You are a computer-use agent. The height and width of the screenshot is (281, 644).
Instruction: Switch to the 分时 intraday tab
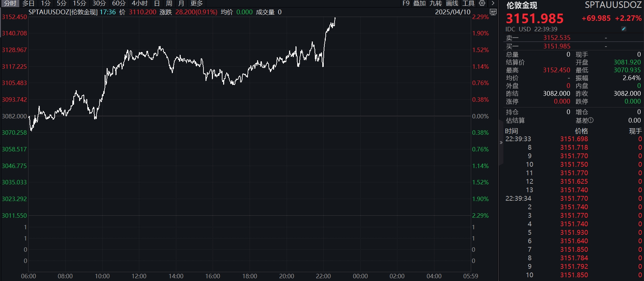pyautogui.click(x=10, y=3)
